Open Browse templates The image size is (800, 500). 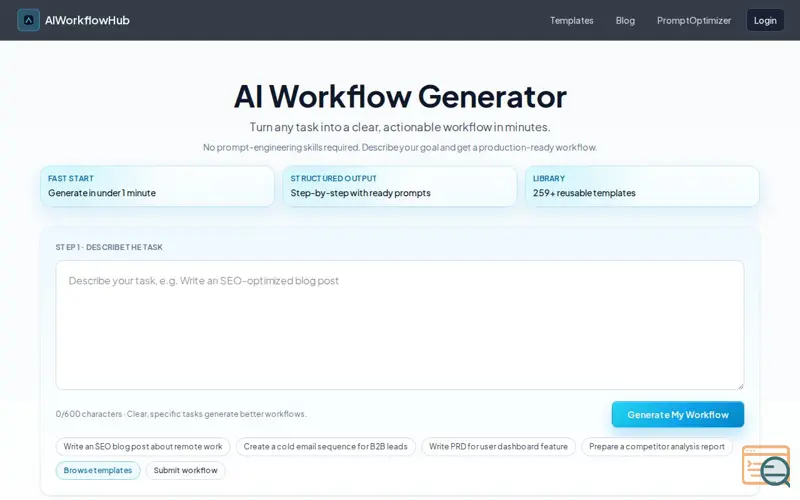pos(98,470)
